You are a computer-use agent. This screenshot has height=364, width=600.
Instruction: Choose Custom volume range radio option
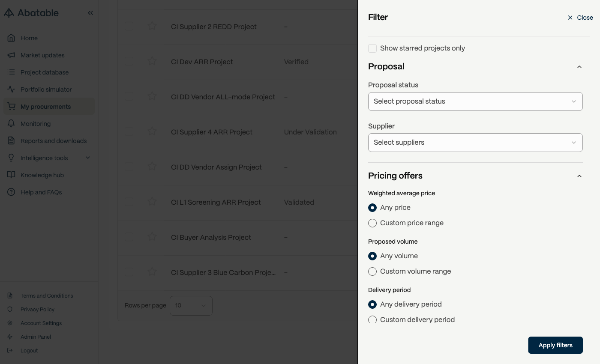[x=372, y=272]
